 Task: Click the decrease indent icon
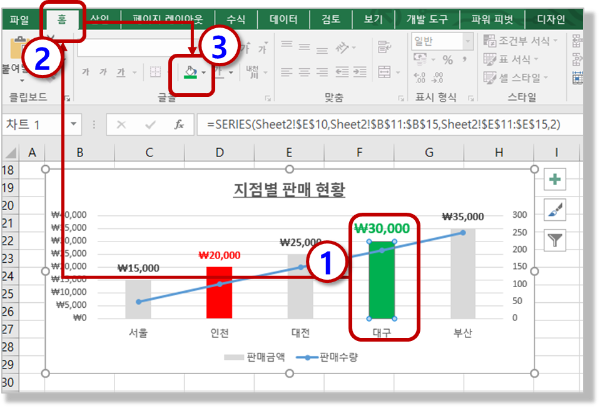pos(342,72)
